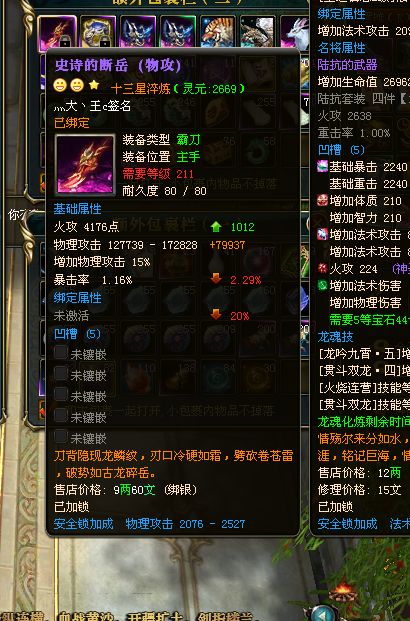410x621 pixels.
Task: Click the green gem icon beside 增加法术伤害
Action: 322,286
